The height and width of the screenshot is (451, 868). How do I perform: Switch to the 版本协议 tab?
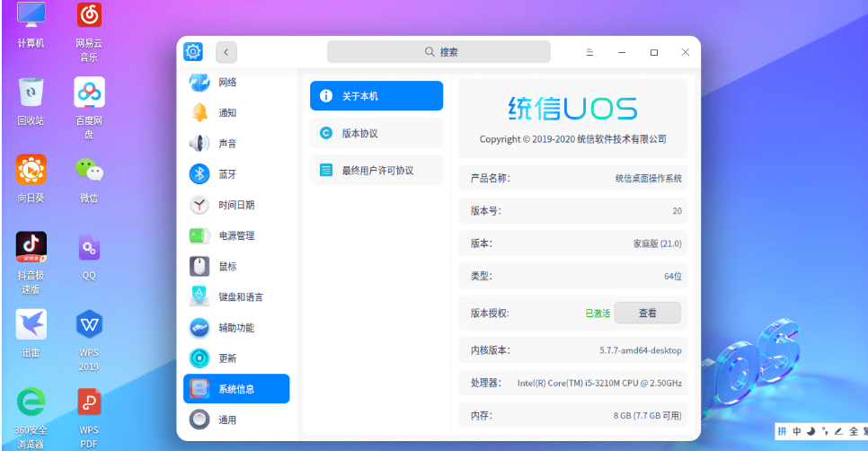click(376, 133)
